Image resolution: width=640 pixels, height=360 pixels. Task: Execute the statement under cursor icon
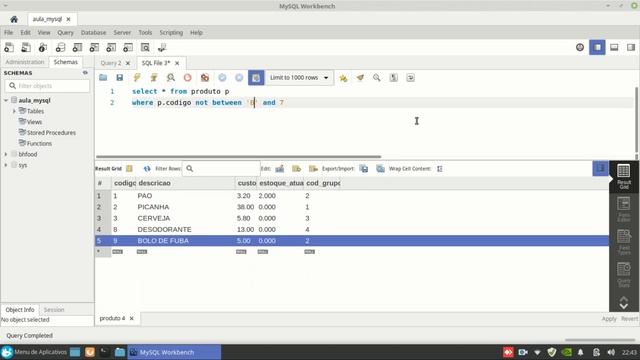(x=154, y=78)
